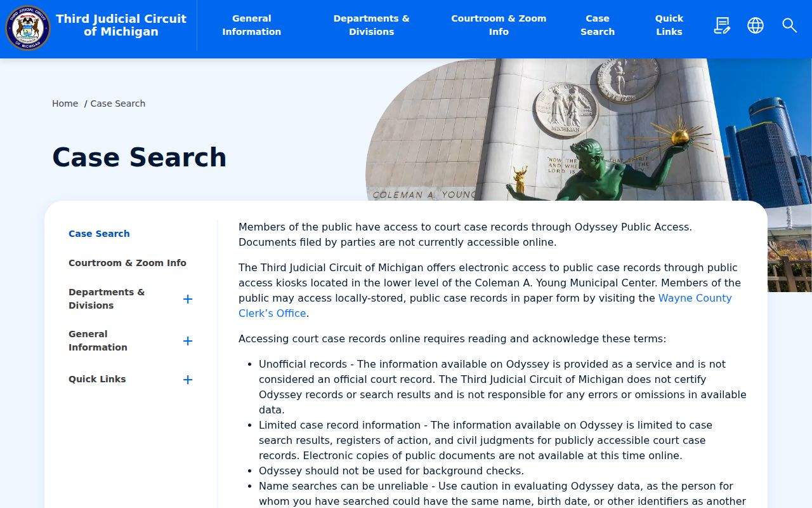812x508 pixels.
Task: Open the Case Search top menu
Action: point(598,25)
